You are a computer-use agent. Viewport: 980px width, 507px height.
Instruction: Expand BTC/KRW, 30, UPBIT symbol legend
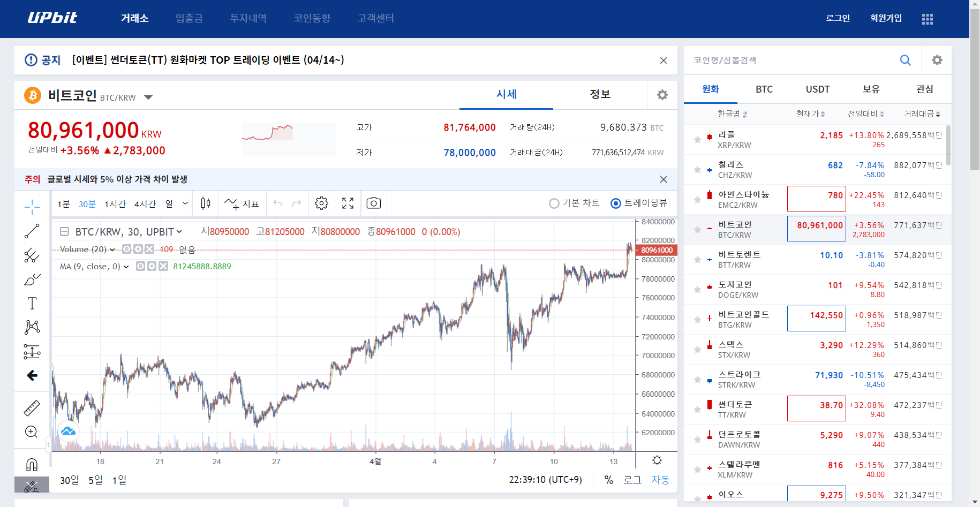point(179,232)
